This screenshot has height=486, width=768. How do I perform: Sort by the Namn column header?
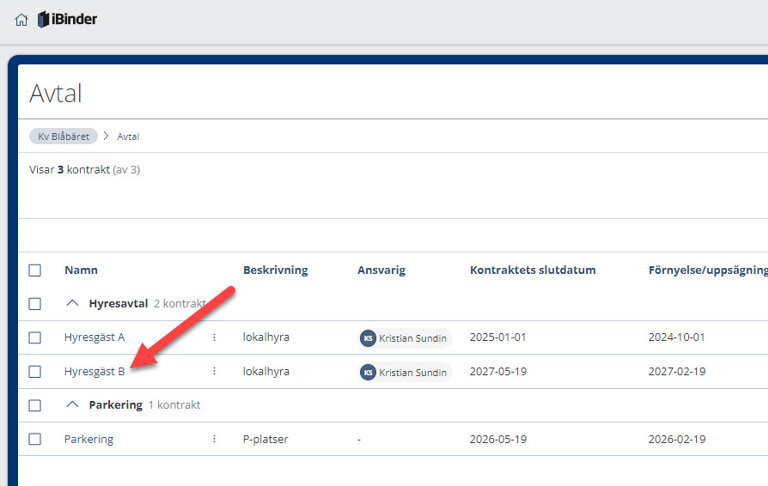click(81, 270)
